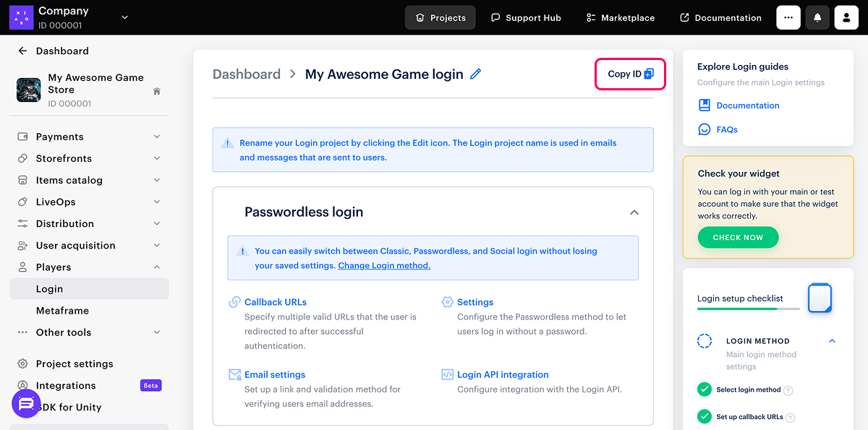This screenshot has height=430, width=868.
Task: Go to Support Hub in top navigation
Action: [x=526, y=17]
